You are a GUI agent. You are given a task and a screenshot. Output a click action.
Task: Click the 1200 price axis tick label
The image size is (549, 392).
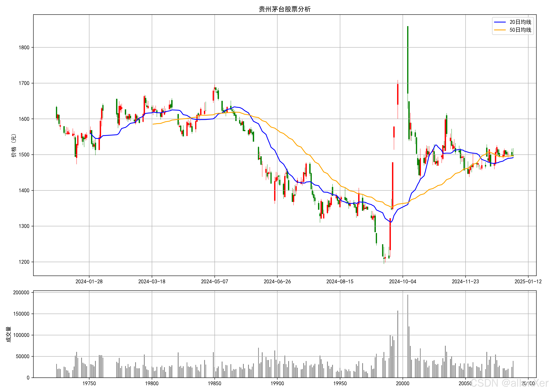point(24,262)
